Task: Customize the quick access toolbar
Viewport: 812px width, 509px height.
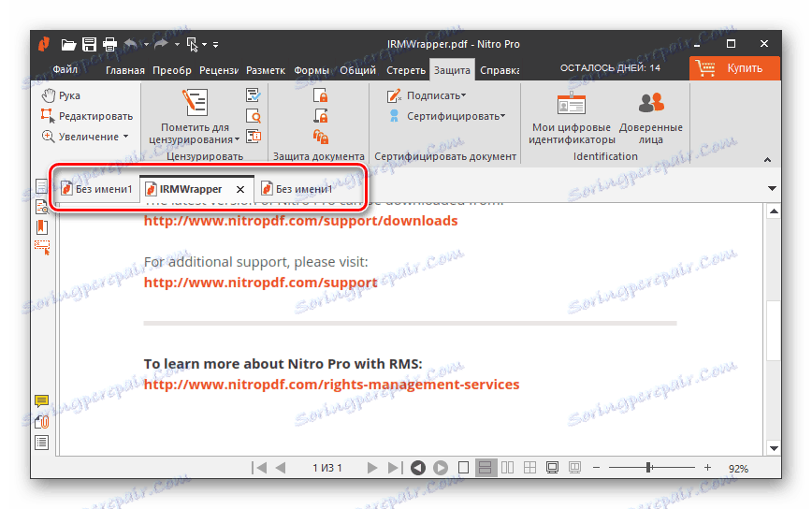Action: tap(215, 45)
